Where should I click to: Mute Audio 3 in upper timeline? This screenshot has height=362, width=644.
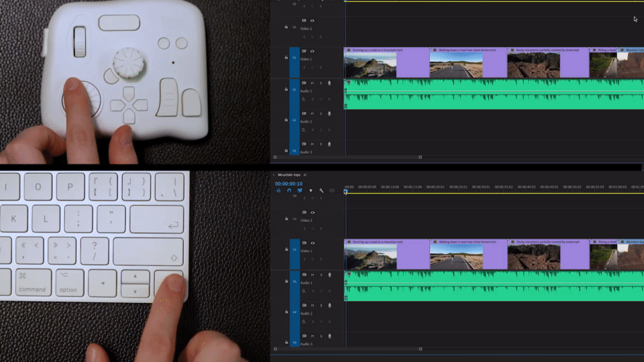312,144
